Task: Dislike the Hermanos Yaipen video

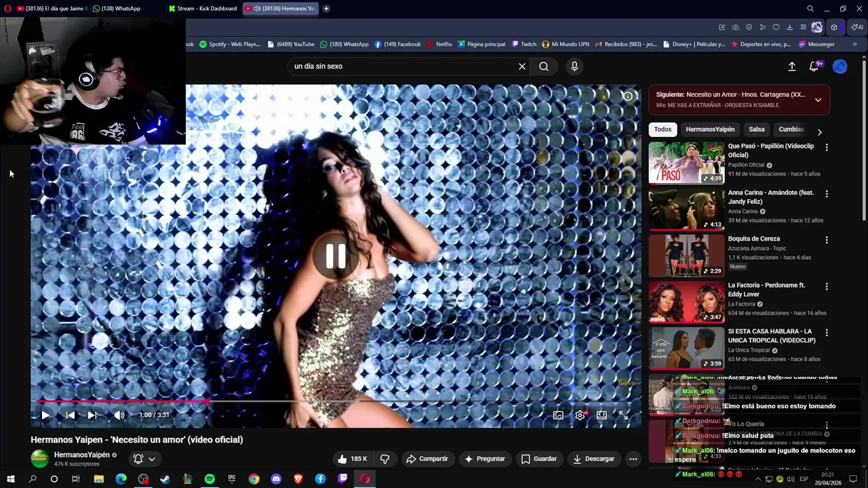Action: [x=384, y=459]
